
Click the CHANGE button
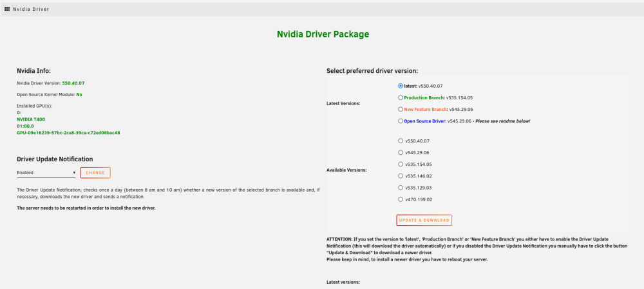tap(95, 172)
